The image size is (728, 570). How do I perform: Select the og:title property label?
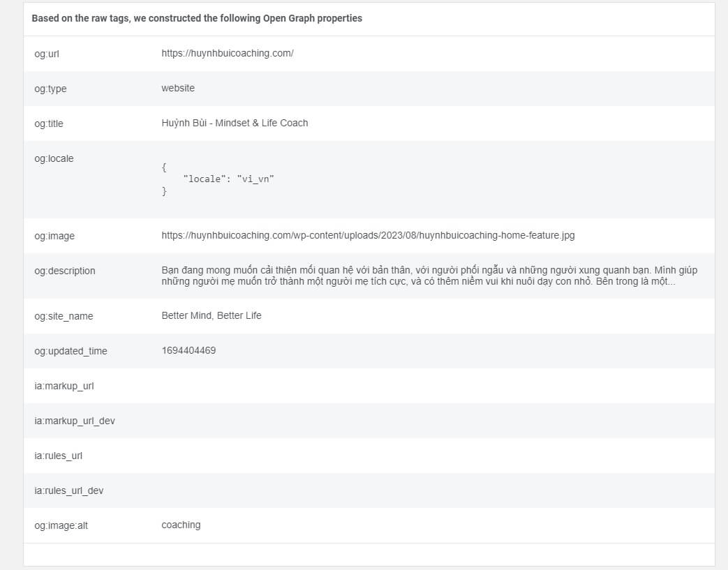click(x=49, y=123)
